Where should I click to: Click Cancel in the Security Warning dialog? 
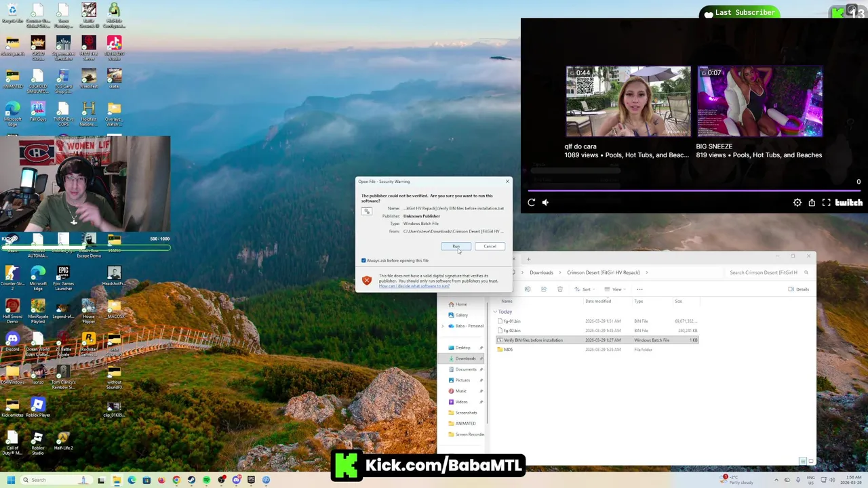pos(490,246)
